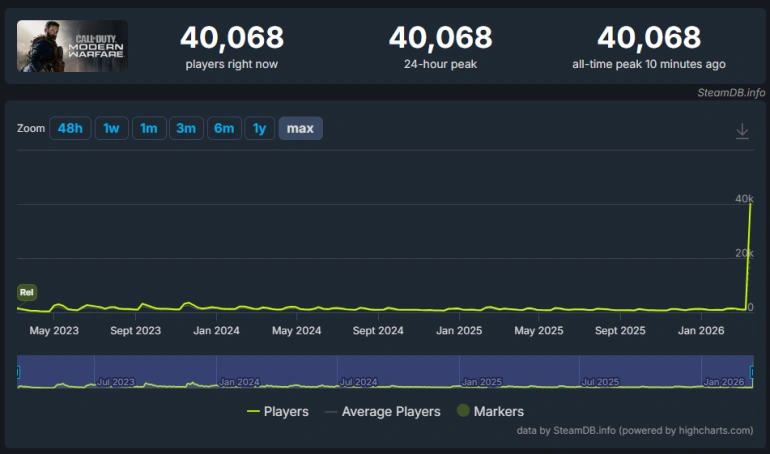Hide the Markers legend item
Image resolution: width=770 pixels, height=454 pixels.
click(490, 411)
